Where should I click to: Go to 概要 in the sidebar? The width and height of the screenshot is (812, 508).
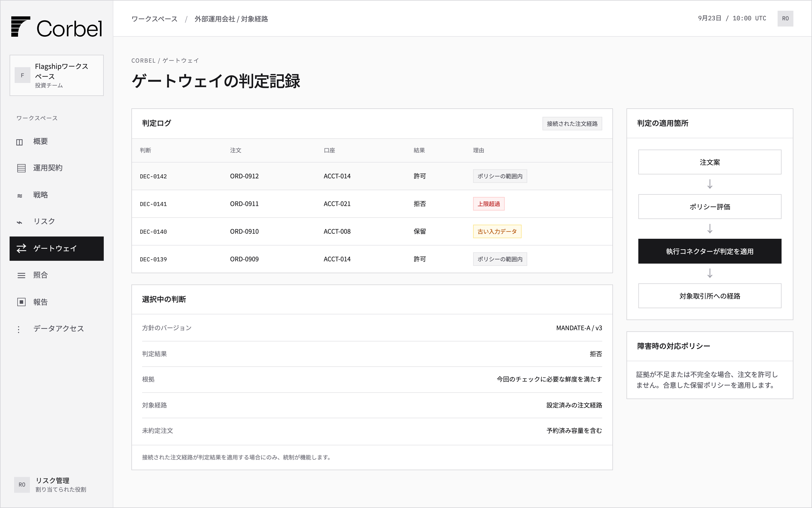[x=56, y=141]
